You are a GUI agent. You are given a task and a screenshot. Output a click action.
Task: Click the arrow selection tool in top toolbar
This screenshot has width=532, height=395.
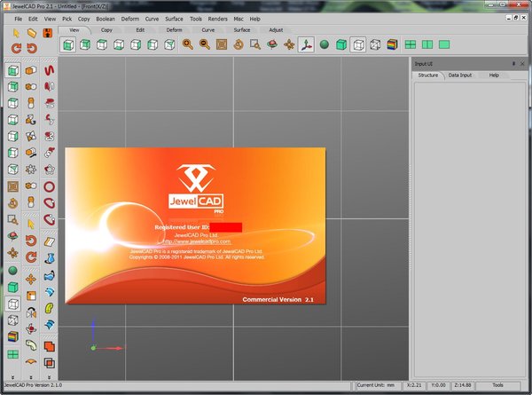coord(15,32)
